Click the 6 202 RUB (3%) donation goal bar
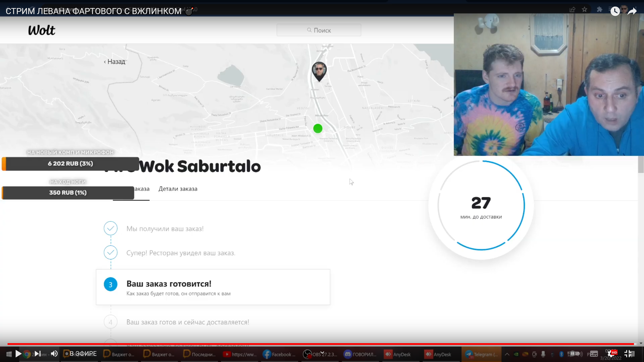Viewport: 644px width, 362px height. [x=70, y=164]
